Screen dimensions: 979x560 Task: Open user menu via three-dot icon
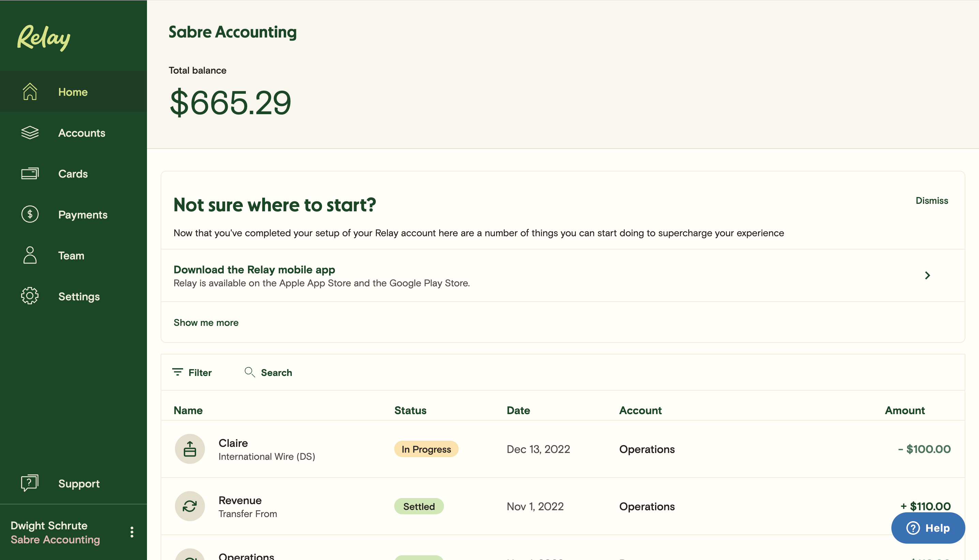click(132, 532)
